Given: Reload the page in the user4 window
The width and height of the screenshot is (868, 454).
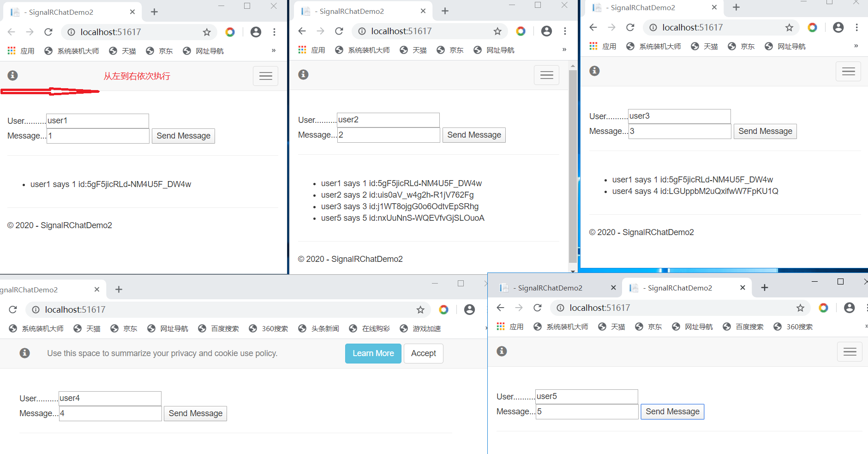Looking at the screenshot, I should pyautogui.click(x=13, y=309).
